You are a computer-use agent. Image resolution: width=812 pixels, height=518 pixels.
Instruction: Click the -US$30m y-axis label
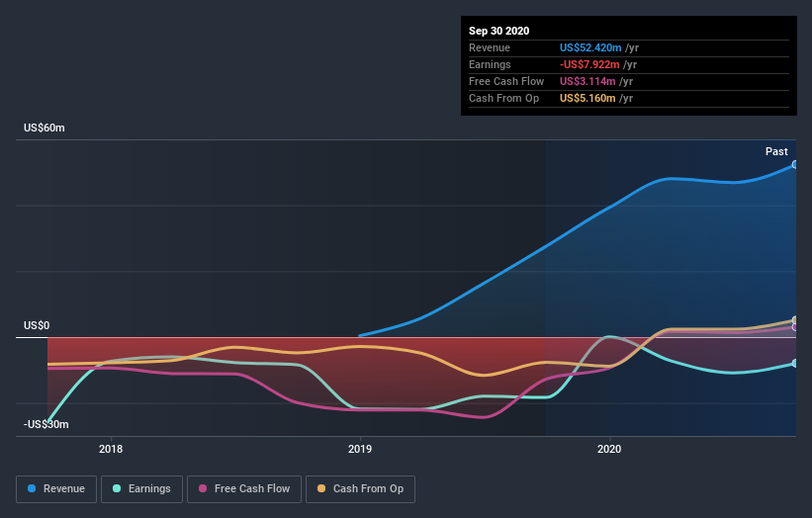(46, 424)
